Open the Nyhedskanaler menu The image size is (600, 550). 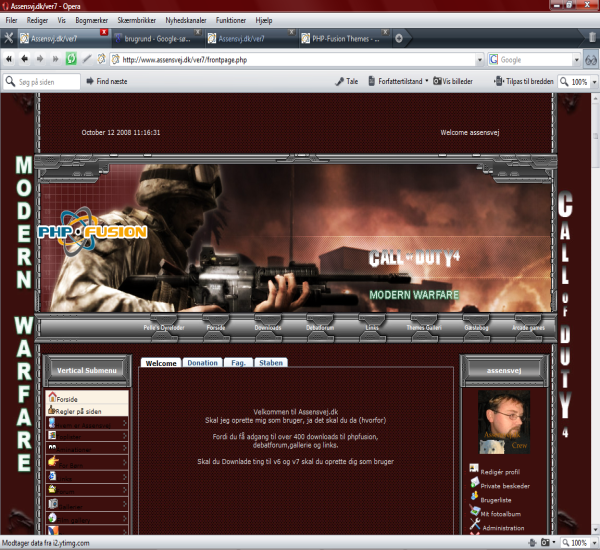(186, 20)
